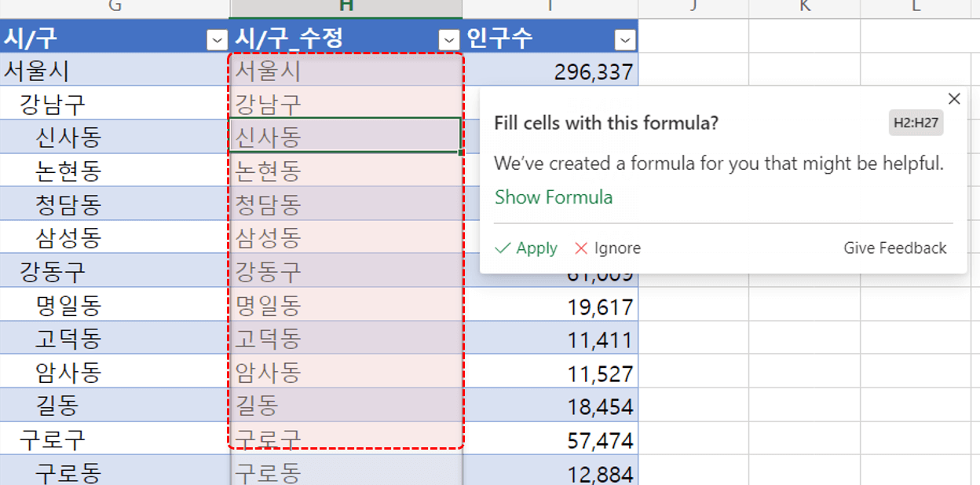Image resolution: width=980 pixels, height=485 pixels.
Task: Select the 강남구 cell in 시/구 column
Action: [115, 104]
